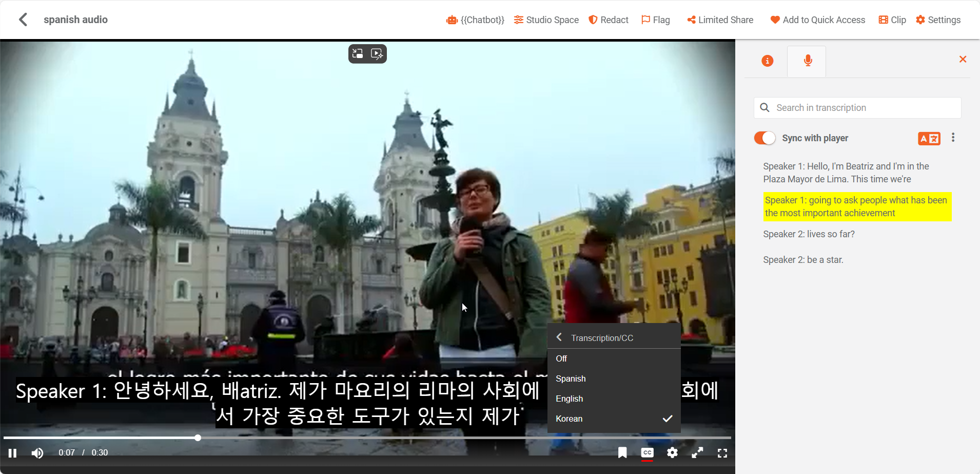Open the transcription translate language icon

929,139
